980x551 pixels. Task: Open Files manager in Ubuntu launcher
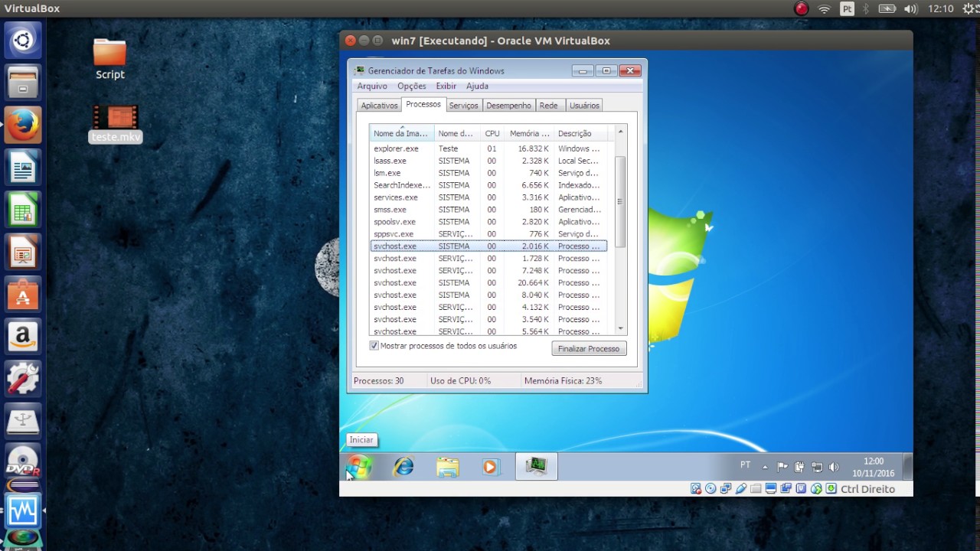tap(23, 82)
